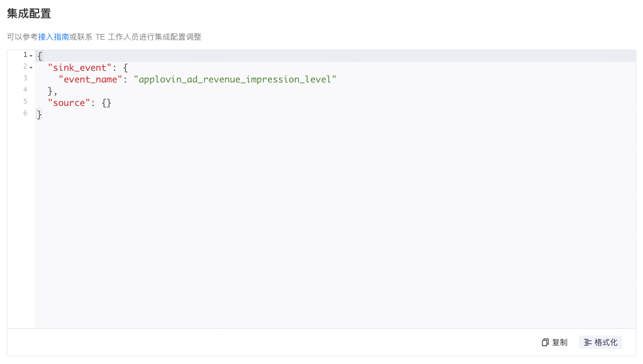The height and width of the screenshot is (364, 643).
Task: Click the empty braces after source
Action: coord(107,102)
